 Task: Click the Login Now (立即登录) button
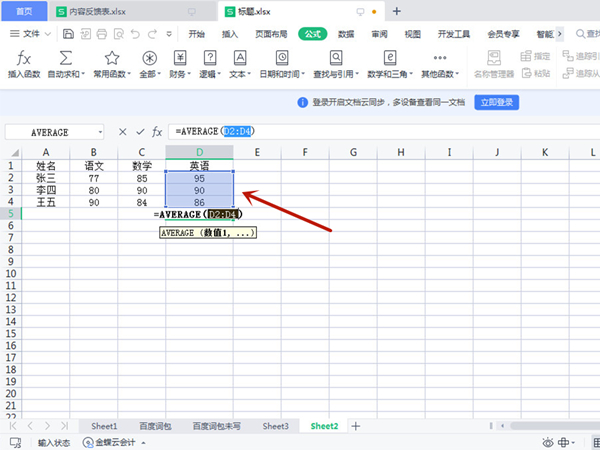(x=497, y=102)
